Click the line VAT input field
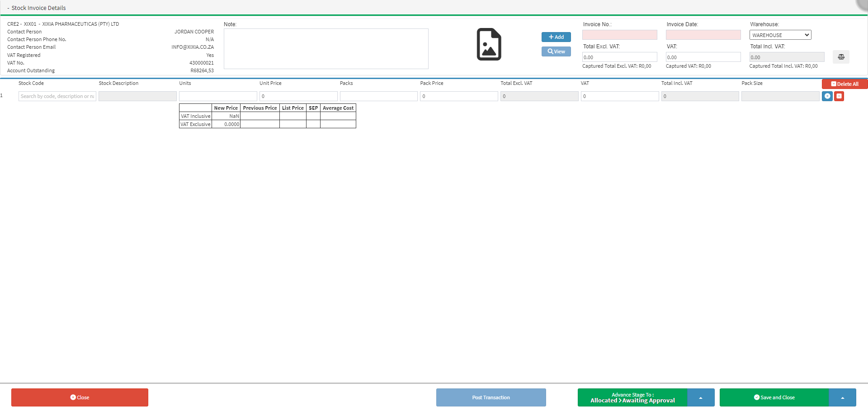This screenshot has height=411, width=868. [x=620, y=96]
